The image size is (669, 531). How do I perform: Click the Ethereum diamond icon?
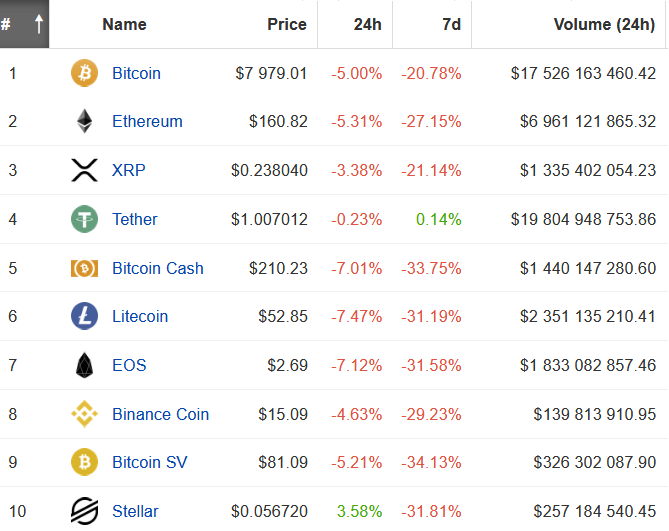84,121
